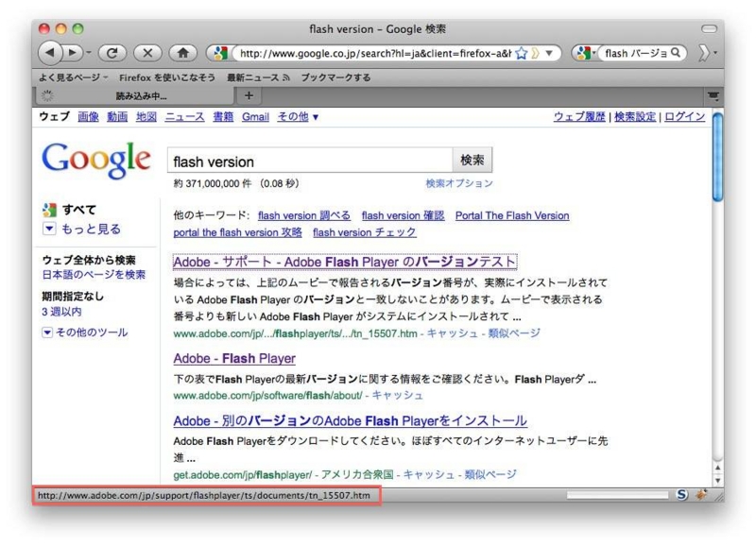756x546 pixels.
Task: Click the Google logo
Action: [96, 161]
